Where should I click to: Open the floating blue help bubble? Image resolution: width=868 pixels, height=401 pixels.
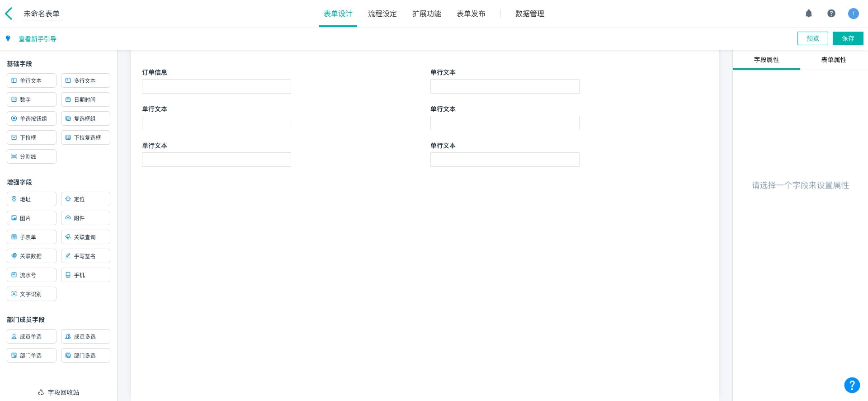click(x=852, y=385)
